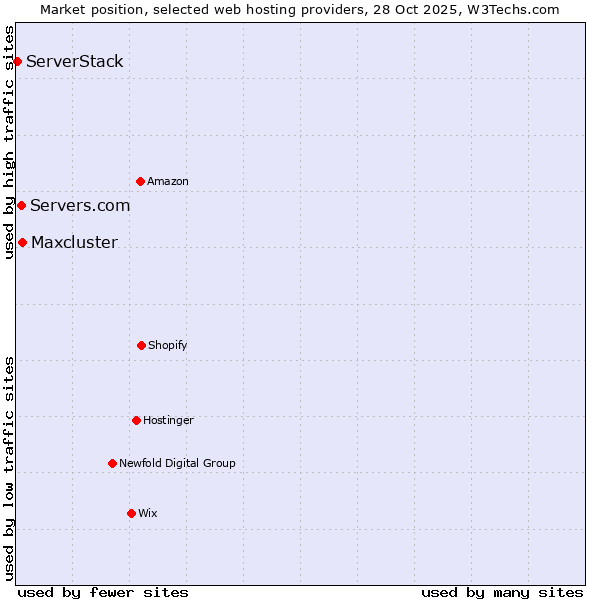Click the 'used by many sites' axis label
The height and width of the screenshot is (600, 600).
tap(502, 592)
